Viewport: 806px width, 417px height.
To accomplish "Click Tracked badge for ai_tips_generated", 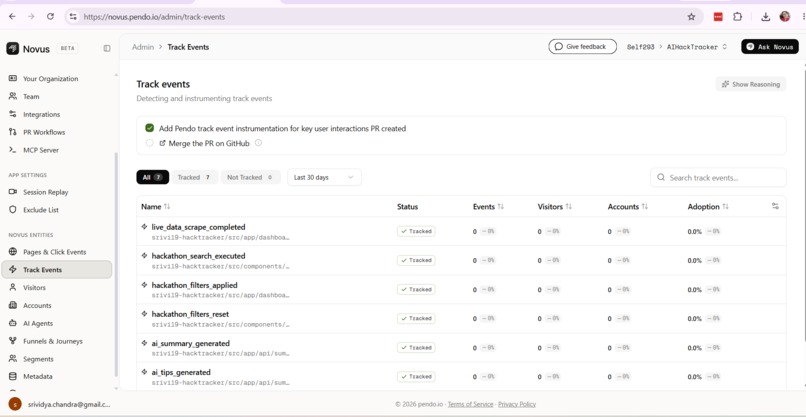I will point(416,376).
